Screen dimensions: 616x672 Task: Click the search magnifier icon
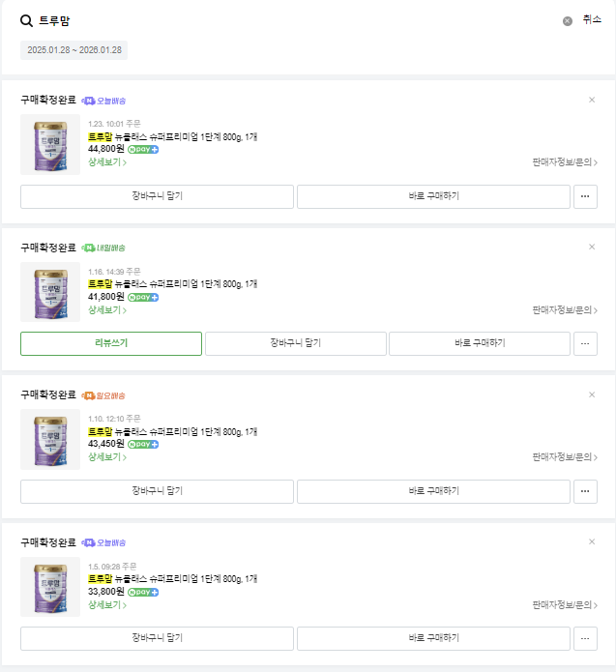pos(27,20)
